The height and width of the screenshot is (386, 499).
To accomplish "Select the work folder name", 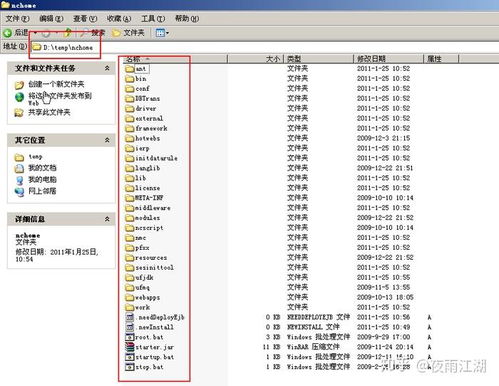I will coord(142,308).
